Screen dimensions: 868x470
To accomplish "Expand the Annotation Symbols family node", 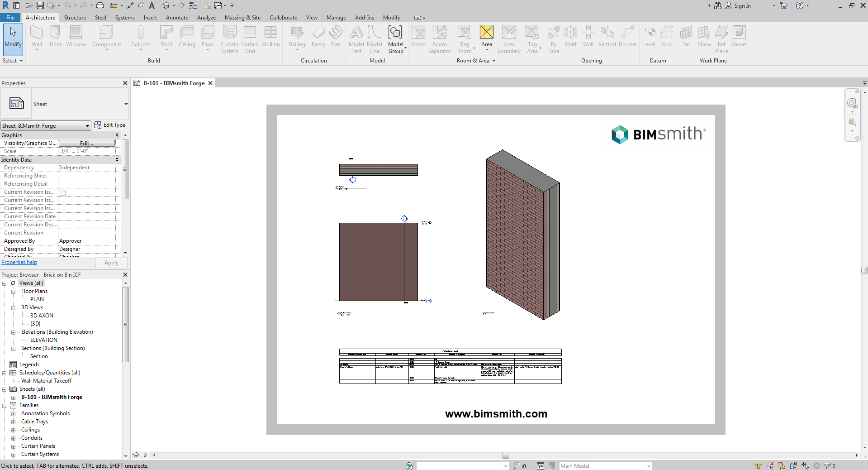I will pos(13,414).
